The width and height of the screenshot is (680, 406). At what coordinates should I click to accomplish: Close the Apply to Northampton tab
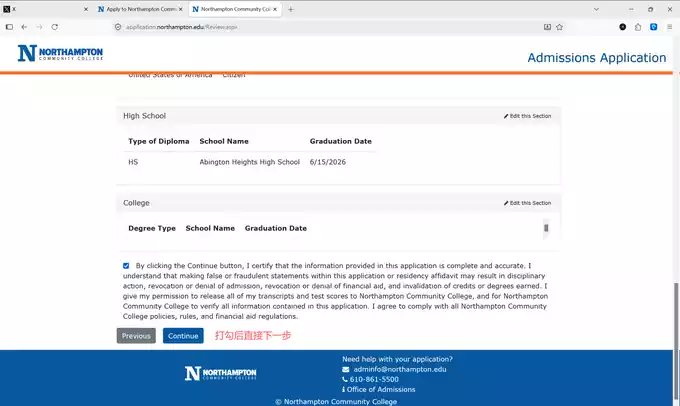click(180, 9)
